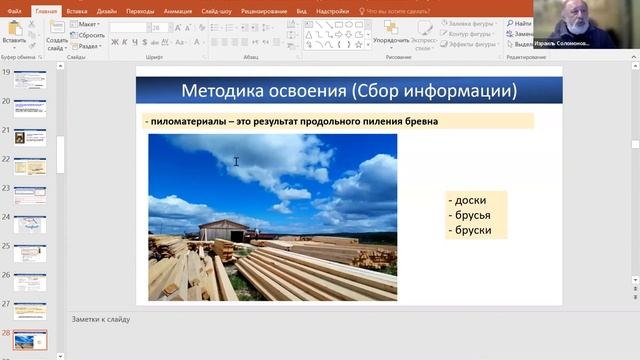Clear all formatting icon in the font group
Screen dimensions: 640x360
(x=202, y=28)
